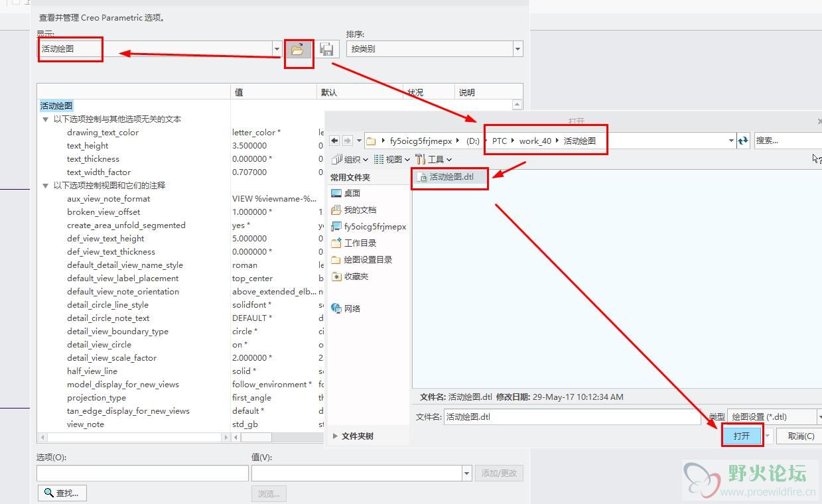Open the address bar history dropdown
Viewport: 822px width, 504px height.
731,141
